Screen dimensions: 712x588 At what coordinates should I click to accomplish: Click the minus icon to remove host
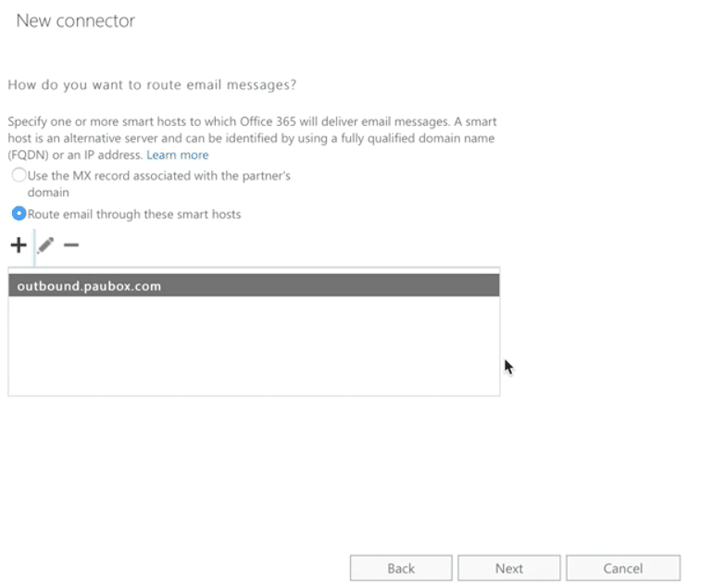click(71, 245)
